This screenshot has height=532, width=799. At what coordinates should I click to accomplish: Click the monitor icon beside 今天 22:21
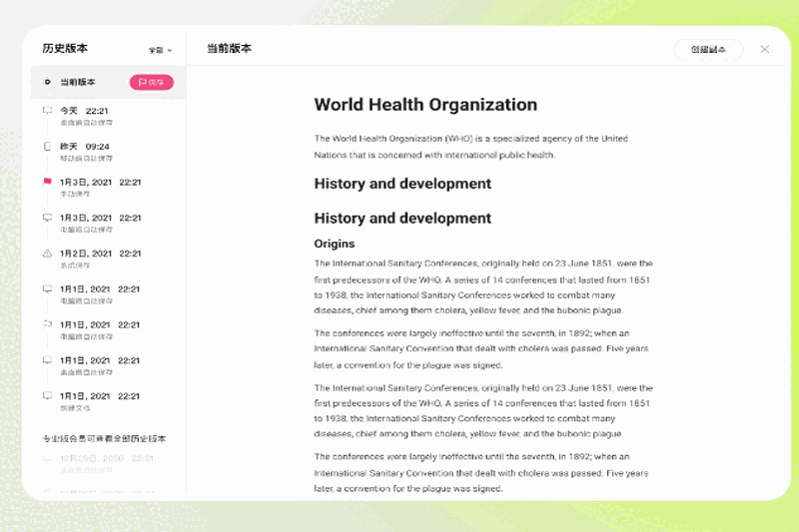click(47, 111)
